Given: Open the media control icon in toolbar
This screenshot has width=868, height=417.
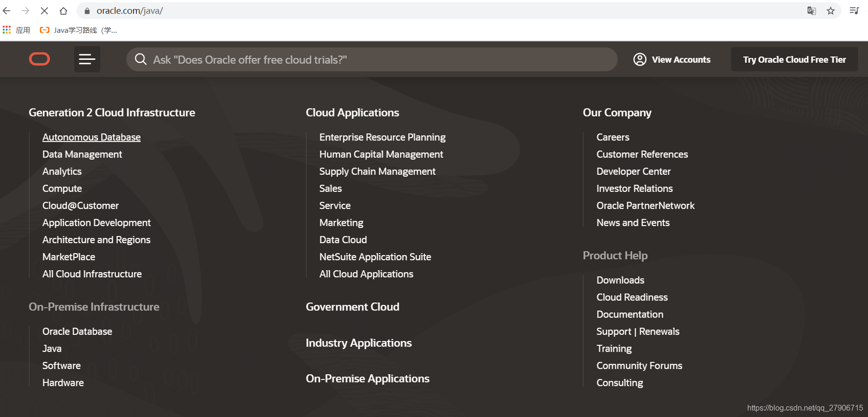Looking at the screenshot, I should [854, 10].
